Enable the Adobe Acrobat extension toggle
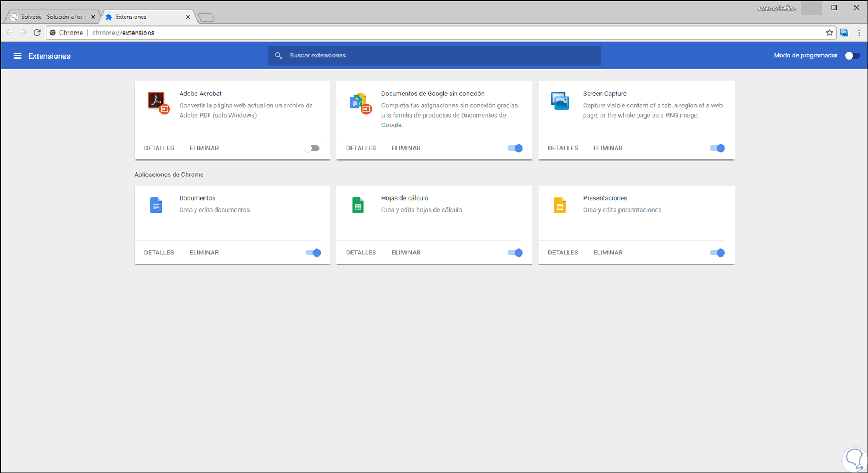Screen dimensions: 868x473 point(312,148)
